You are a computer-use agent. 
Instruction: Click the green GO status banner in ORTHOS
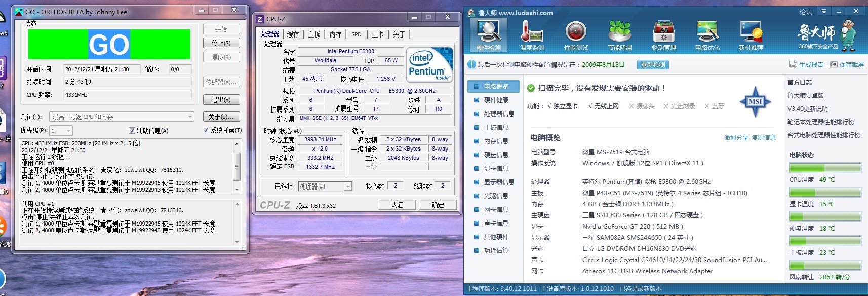(x=109, y=44)
